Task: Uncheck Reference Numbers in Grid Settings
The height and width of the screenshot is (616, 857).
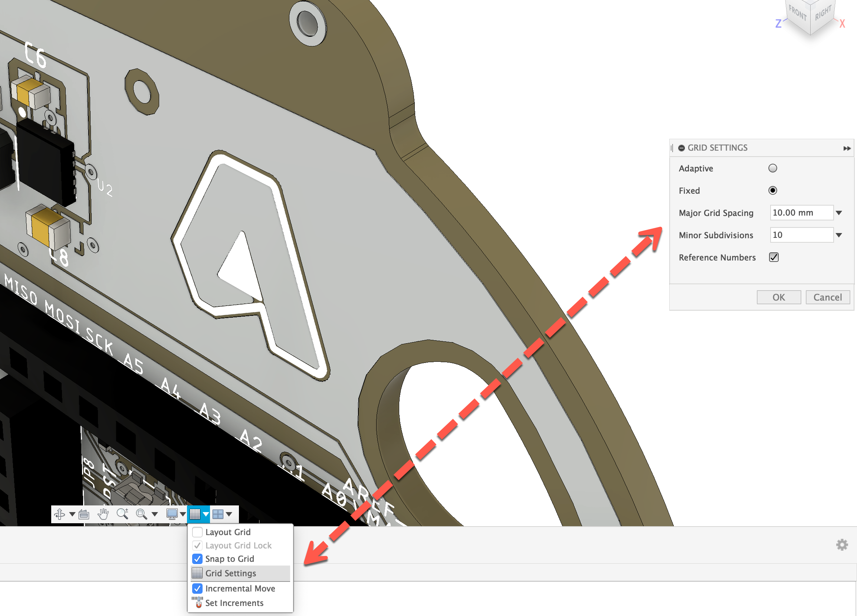Action: coord(774,258)
